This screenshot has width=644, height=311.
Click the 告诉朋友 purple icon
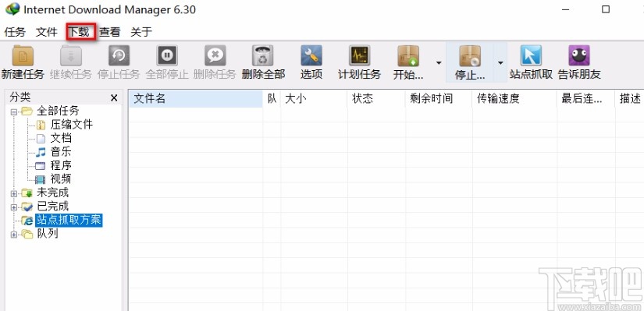[579, 56]
